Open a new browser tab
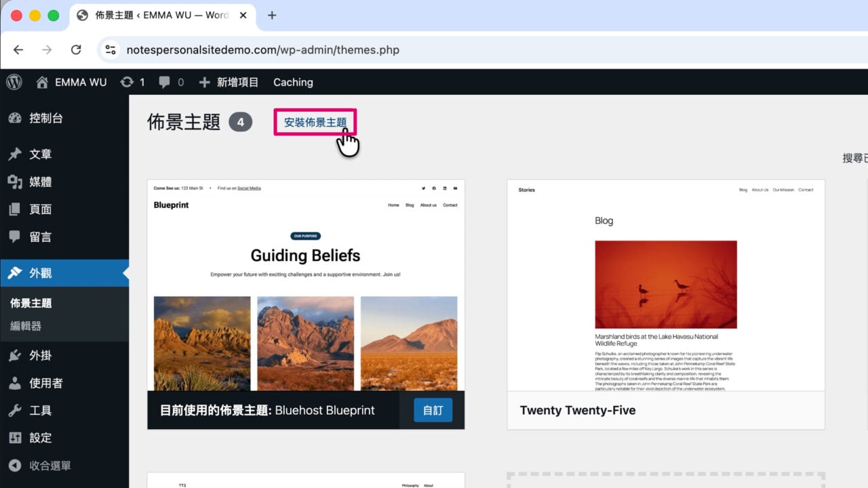This screenshot has height=488, width=868. click(272, 15)
